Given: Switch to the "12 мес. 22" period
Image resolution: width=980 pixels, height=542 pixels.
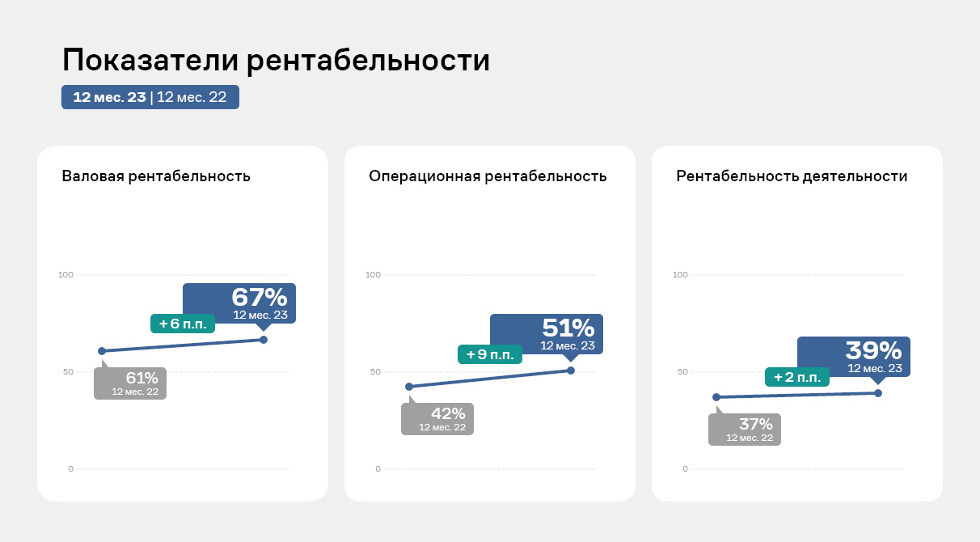Looking at the screenshot, I should click(192, 98).
